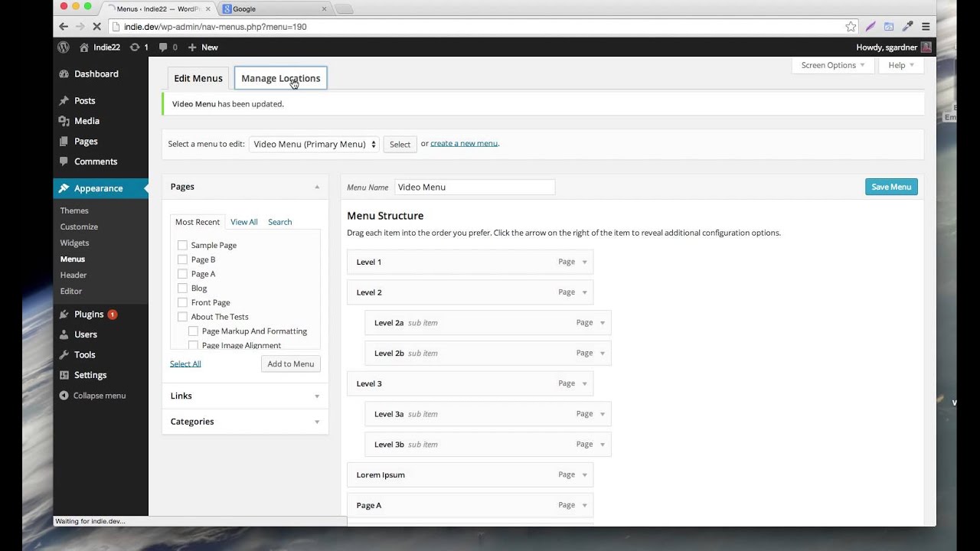The width and height of the screenshot is (980, 551).
Task: Collapse the admin sidebar menu
Action: (x=93, y=396)
